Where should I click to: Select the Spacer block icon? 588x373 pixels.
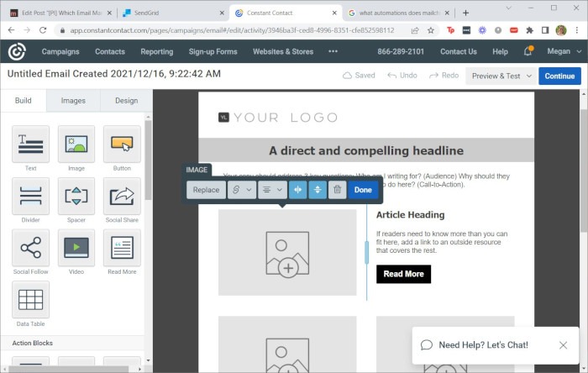pyautogui.click(x=76, y=196)
